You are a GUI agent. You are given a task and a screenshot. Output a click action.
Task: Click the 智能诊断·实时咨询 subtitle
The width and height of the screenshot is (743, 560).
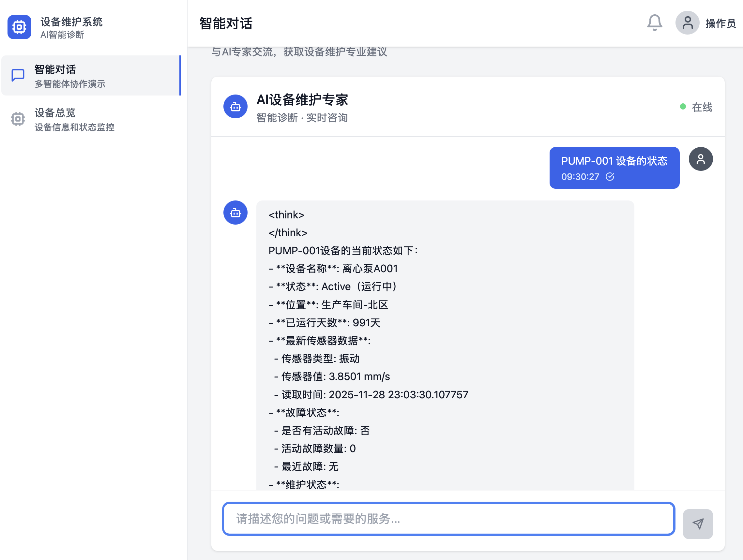pyautogui.click(x=302, y=117)
